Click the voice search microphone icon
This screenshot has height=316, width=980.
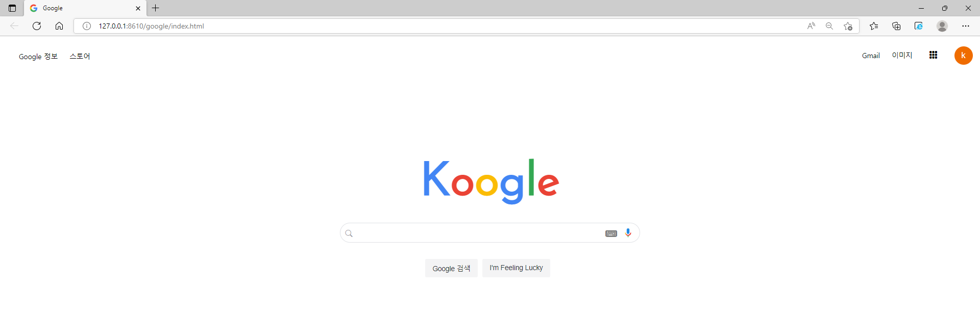628,233
